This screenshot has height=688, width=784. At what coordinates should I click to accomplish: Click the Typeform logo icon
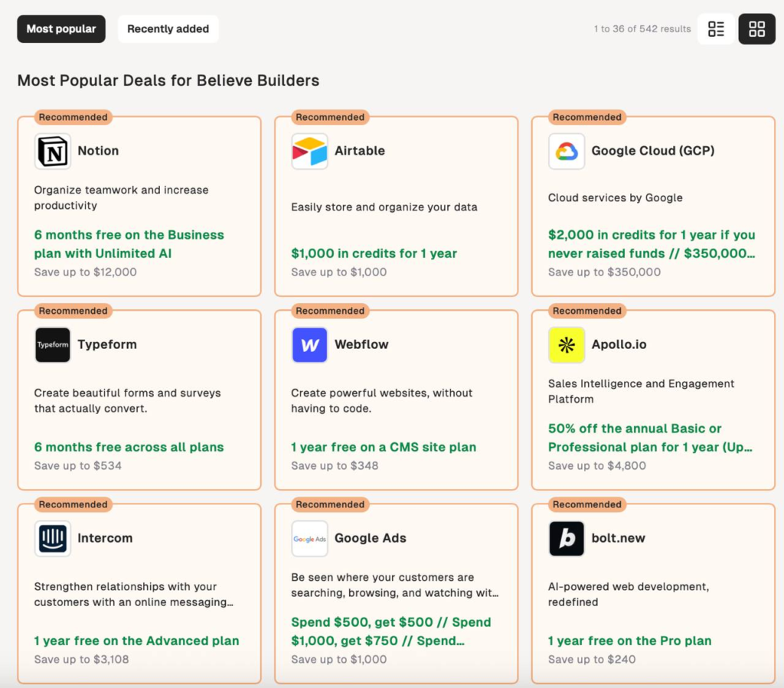(53, 344)
